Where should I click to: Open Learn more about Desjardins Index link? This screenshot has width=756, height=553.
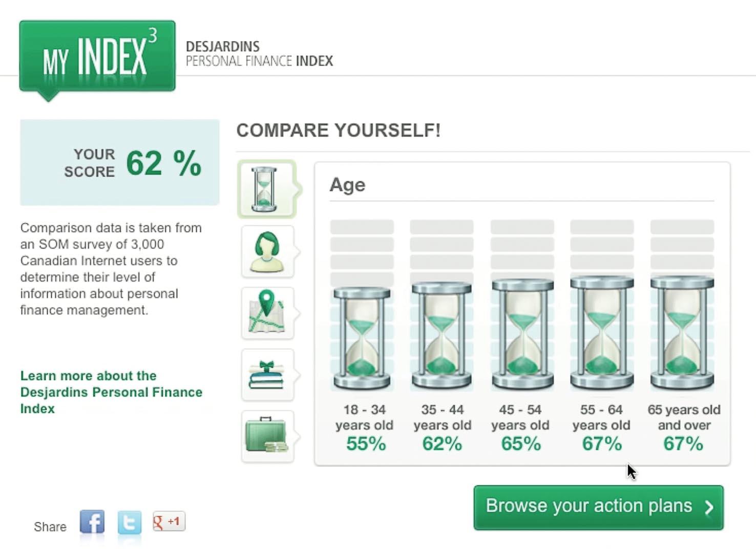[111, 392]
